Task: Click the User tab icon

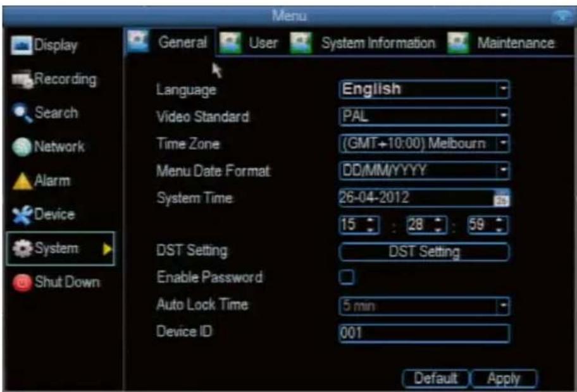Action: [230, 42]
